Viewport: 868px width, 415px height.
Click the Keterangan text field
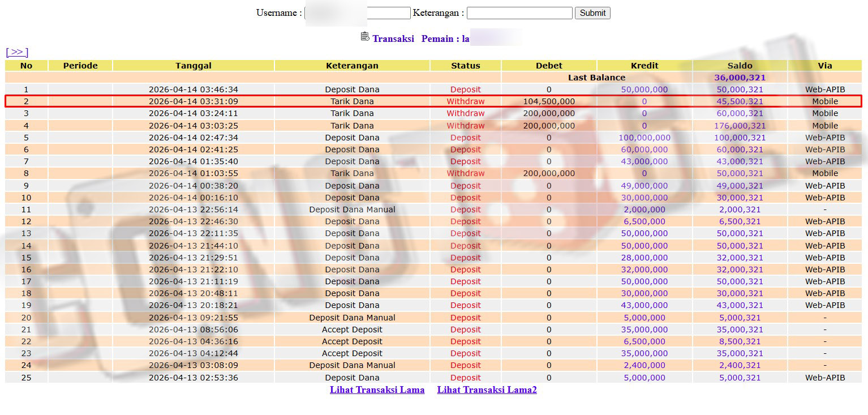tap(519, 13)
